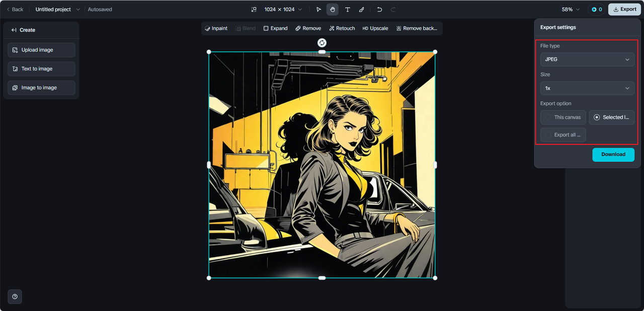The width and height of the screenshot is (644, 311).
Task: Select the Inpaint tool
Action: pyautogui.click(x=216, y=29)
